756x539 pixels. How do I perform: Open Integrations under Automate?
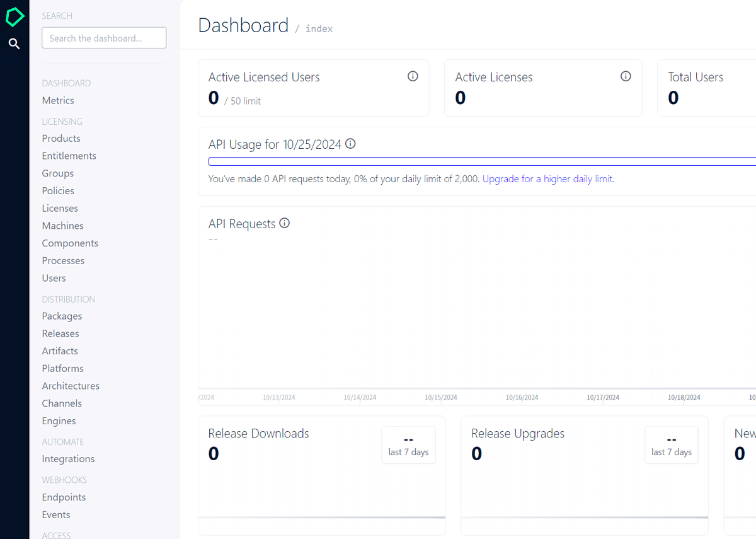pos(68,459)
